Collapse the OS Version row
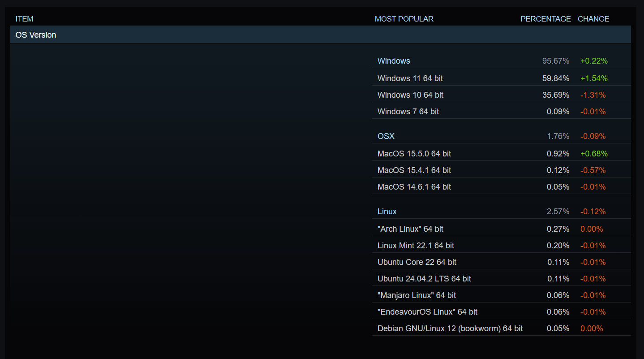This screenshot has height=359, width=644. [321, 35]
